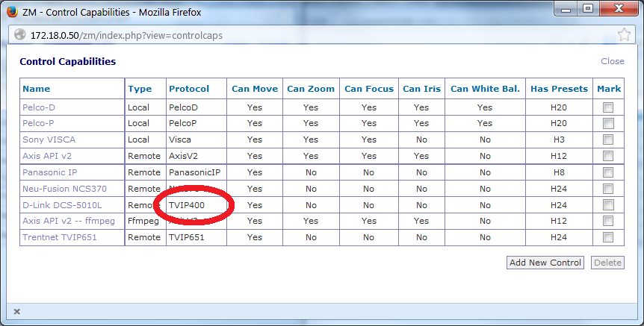
Task: Open the D-Link DCS-5010L control link
Action: (62, 205)
